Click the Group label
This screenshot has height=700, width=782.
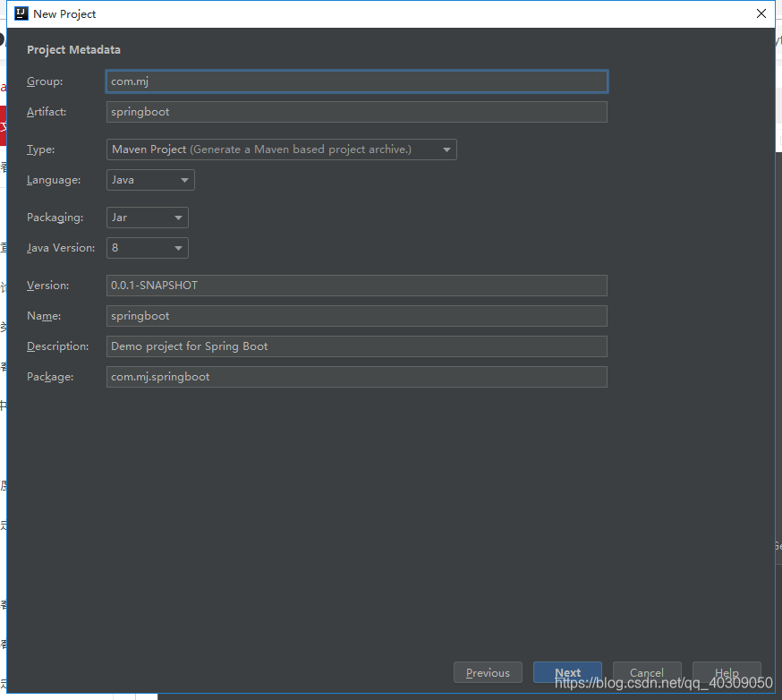click(45, 81)
